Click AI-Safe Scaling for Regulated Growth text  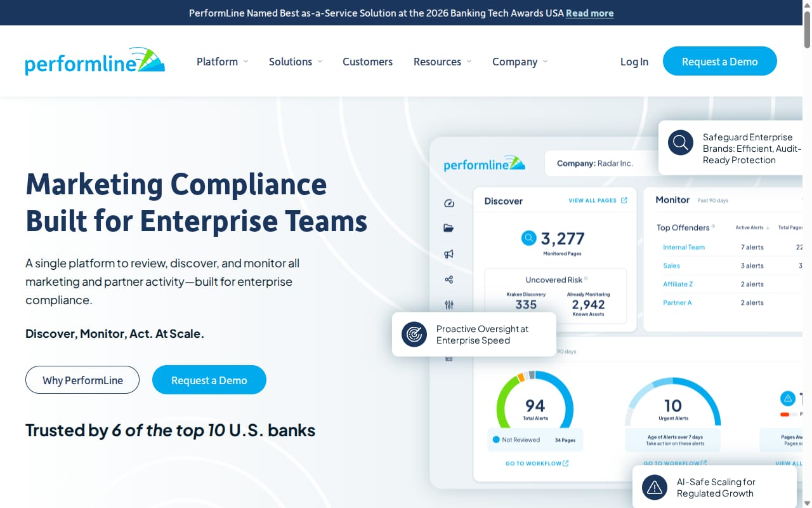coord(716,488)
